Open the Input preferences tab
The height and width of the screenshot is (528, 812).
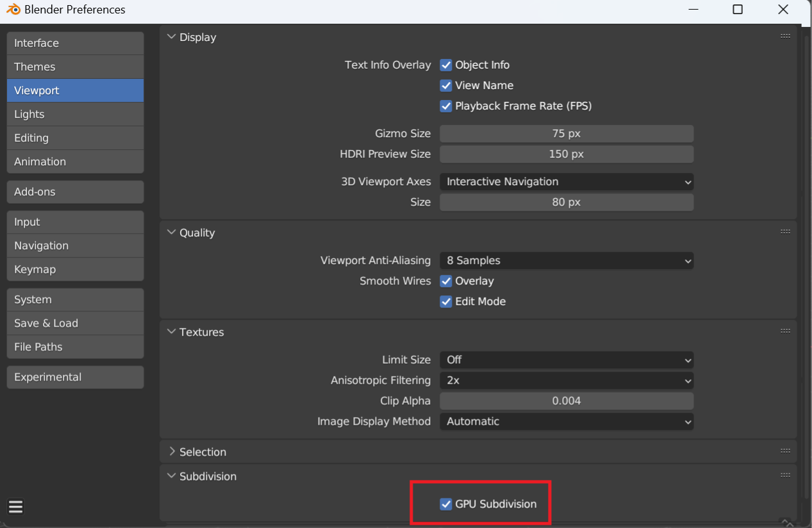[x=75, y=222]
